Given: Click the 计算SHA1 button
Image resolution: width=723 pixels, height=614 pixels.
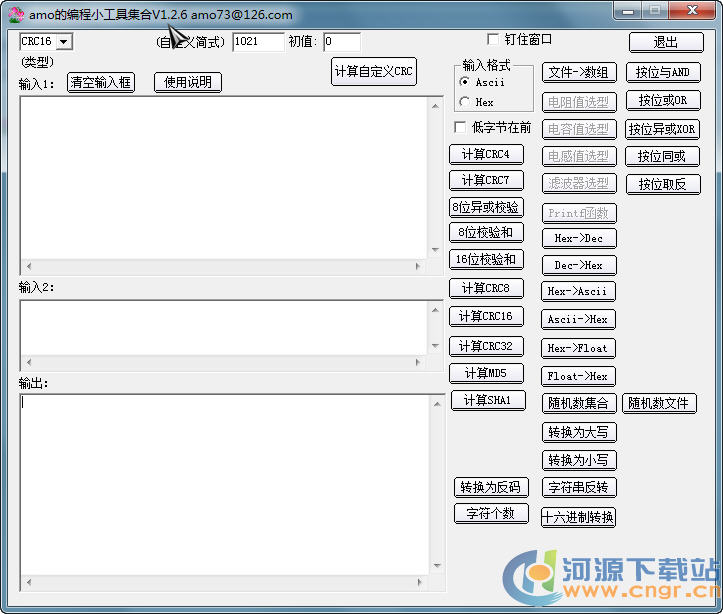Looking at the screenshot, I should [488, 401].
